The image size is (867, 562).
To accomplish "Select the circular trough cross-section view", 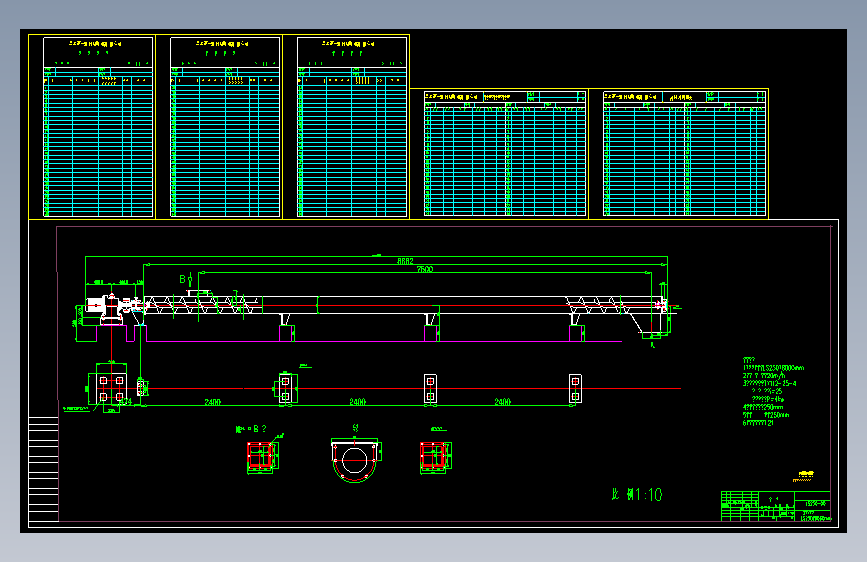I will pos(354,460).
